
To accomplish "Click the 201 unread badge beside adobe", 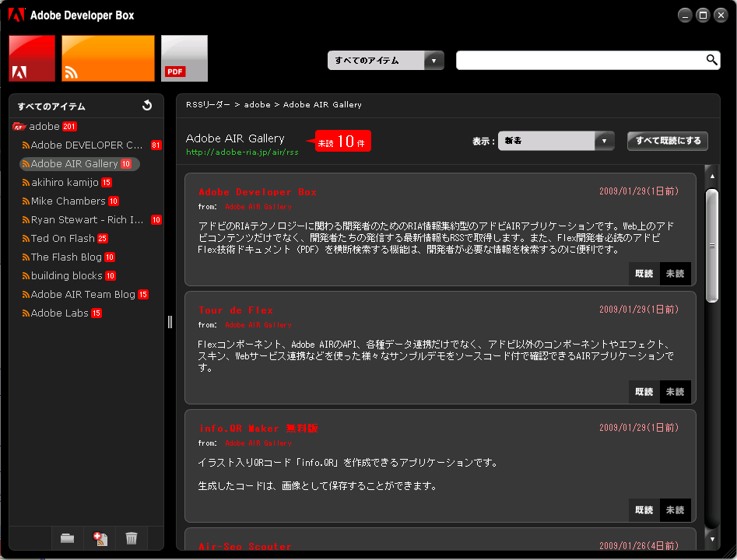I will pyautogui.click(x=69, y=126).
